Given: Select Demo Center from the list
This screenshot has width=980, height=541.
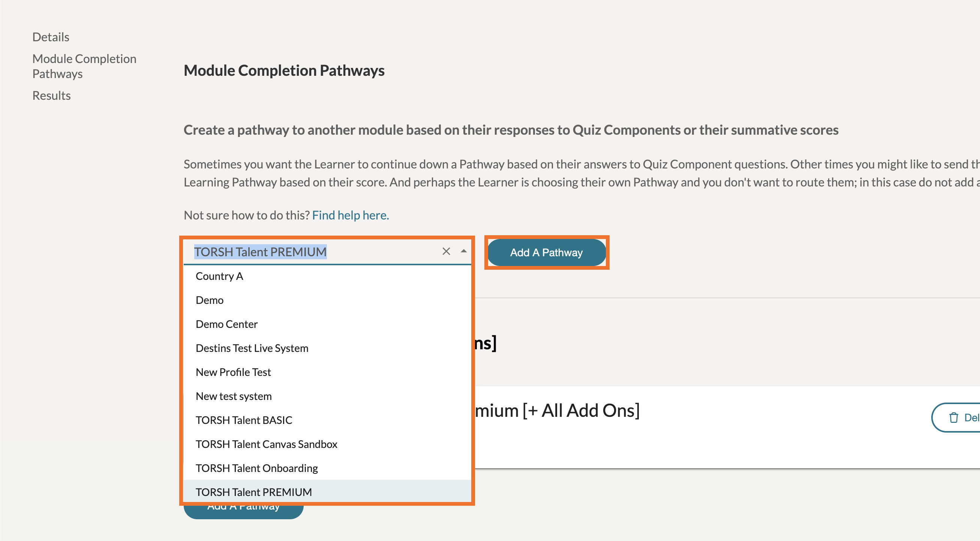Looking at the screenshot, I should tap(226, 324).
